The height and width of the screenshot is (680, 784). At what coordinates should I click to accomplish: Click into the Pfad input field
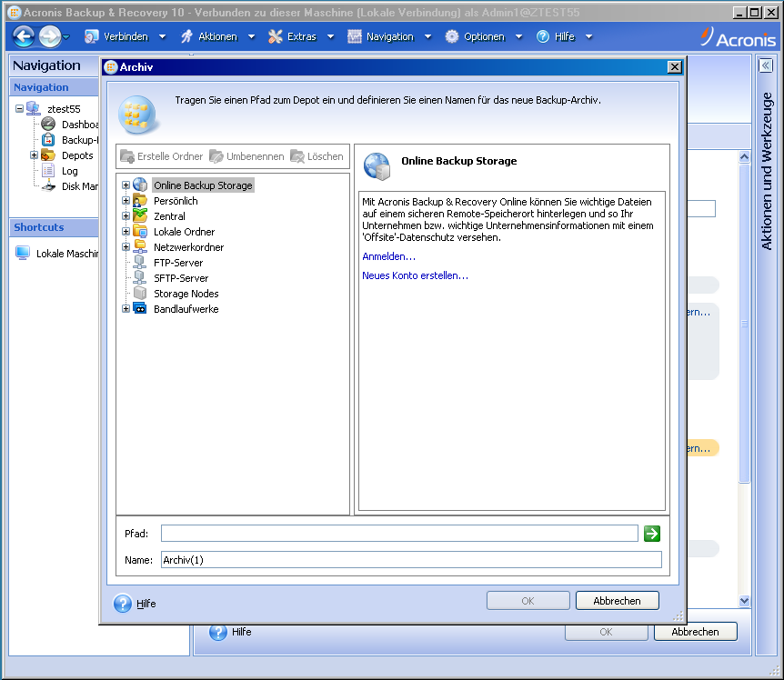click(399, 533)
